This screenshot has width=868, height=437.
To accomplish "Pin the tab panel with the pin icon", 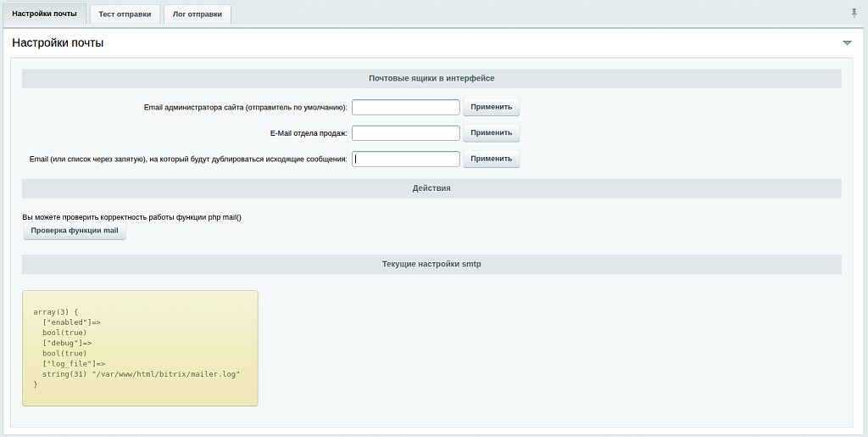I will click(x=854, y=13).
